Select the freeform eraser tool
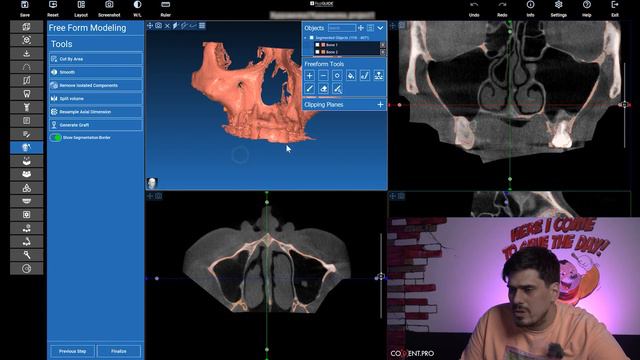This screenshot has height=360, width=640. coord(323,89)
